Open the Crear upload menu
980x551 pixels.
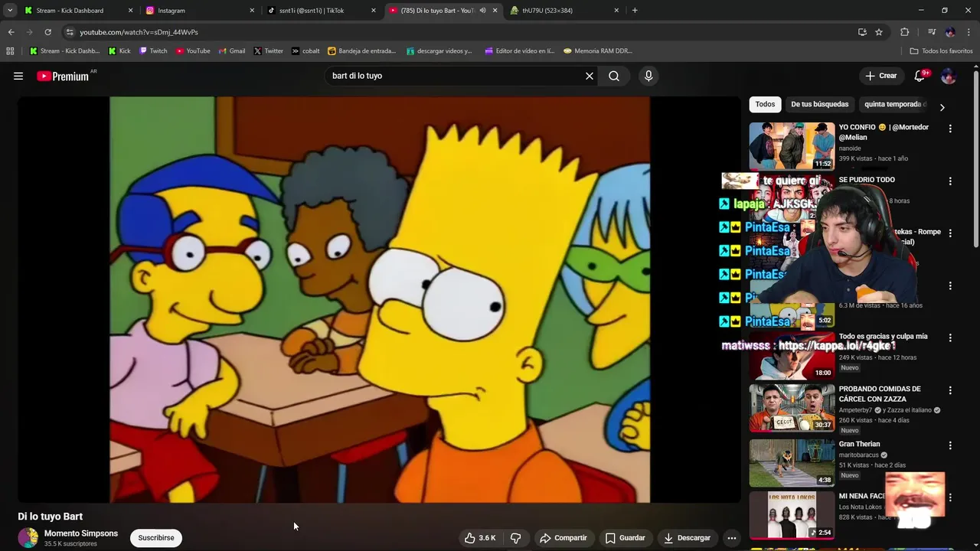(x=881, y=76)
